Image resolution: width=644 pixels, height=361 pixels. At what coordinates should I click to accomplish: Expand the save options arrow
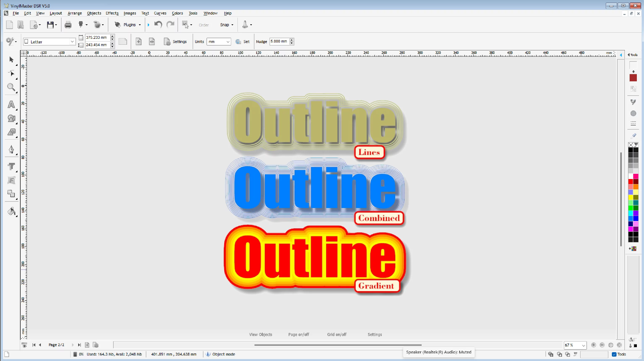56,25
